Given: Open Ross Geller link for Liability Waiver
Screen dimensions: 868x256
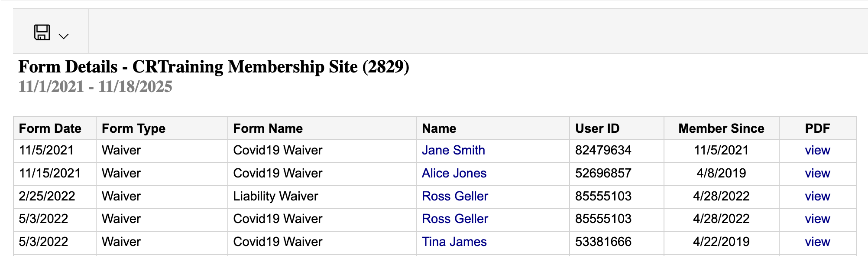Looking at the screenshot, I should click(455, 196).
